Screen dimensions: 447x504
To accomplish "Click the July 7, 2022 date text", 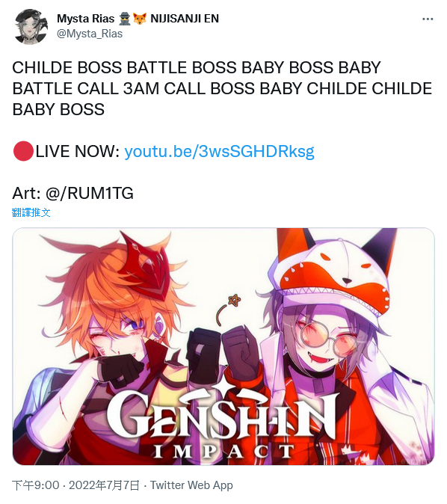I will (104, 485).
